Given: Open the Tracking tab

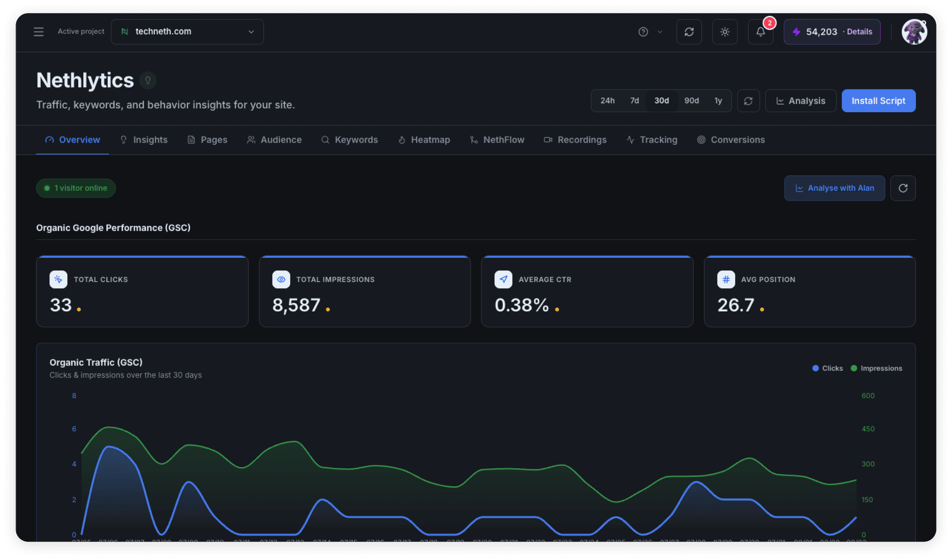Looking at the screenshot, I should (x=652, y=140).
